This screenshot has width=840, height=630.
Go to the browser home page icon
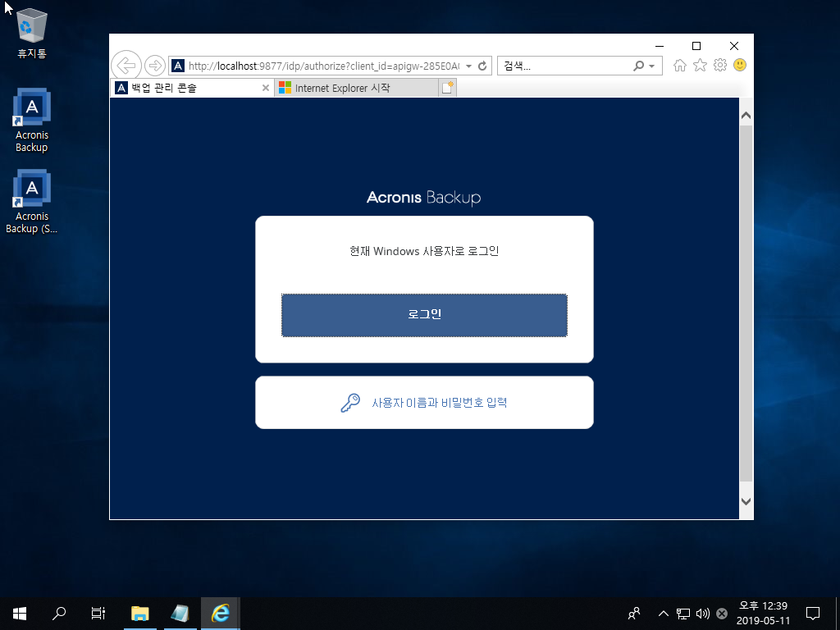[x=680, y=66]
